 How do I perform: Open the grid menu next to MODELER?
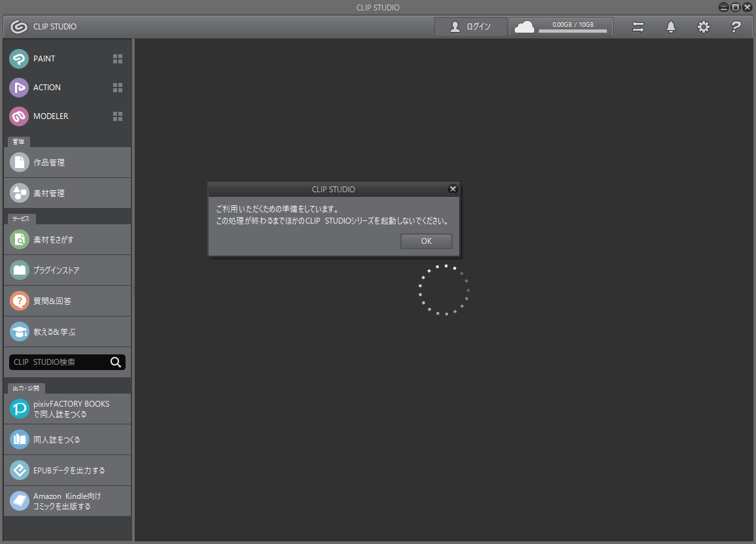point(118,116)
